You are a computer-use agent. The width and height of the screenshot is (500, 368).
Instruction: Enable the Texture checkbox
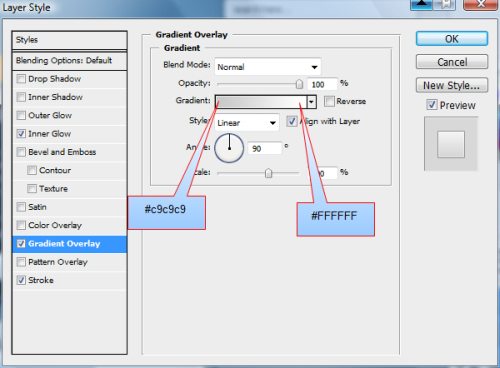[32, 189]
